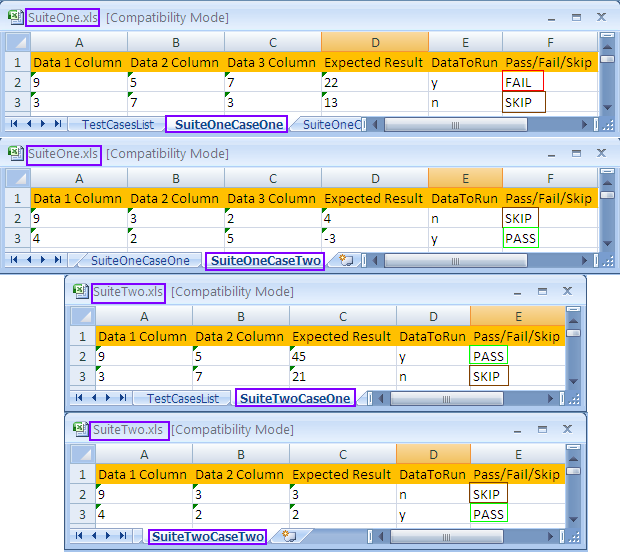Select column A header in SuiteTwoCaseTwo window

click(x=144, y=454)
